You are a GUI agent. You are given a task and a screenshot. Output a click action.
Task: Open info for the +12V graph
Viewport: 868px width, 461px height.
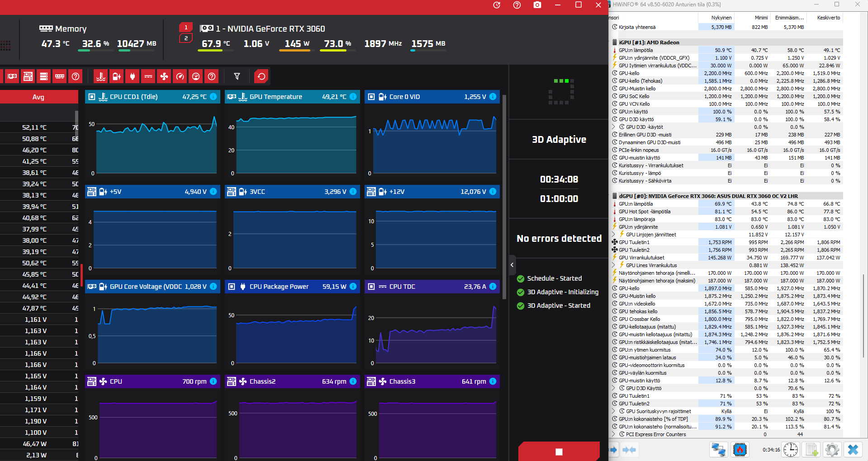[493, 192]
